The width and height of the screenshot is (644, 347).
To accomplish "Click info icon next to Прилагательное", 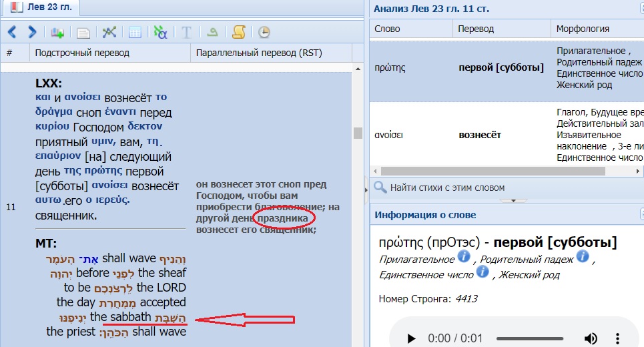I will pos(464,257).
